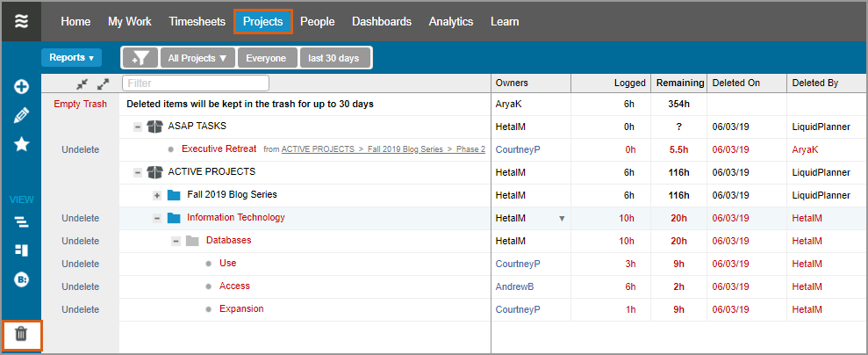Collapse the ASAP TASKS package
This screenshot has width=868, height=355.
[138, 127]
